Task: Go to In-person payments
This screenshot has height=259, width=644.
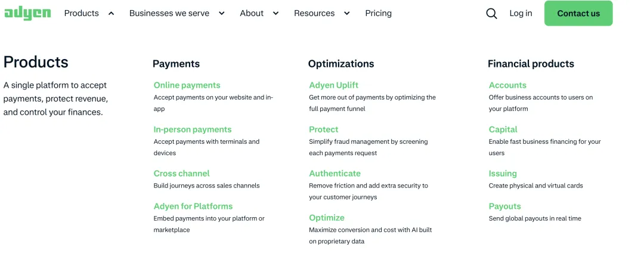Action: click(192, 129)
